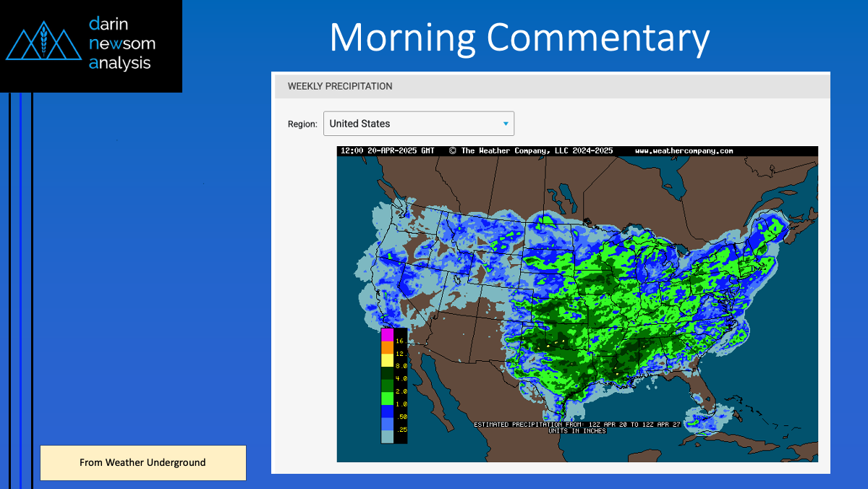Click the 'From Weather Underground' source box
The image size is (868, 489).
coord(142,462)
